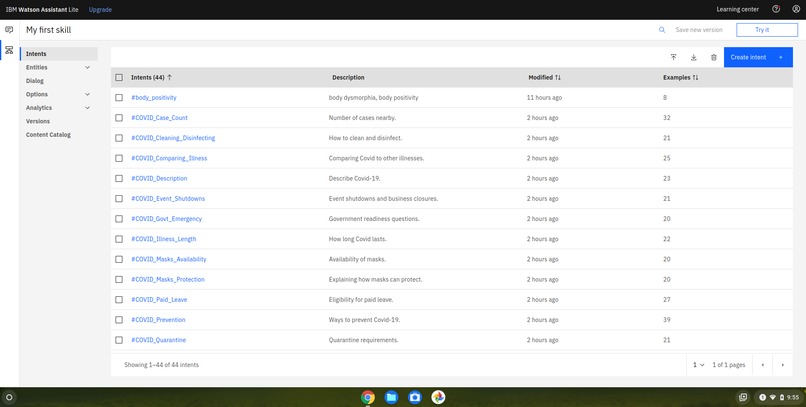The image size is (806, 407).
Task: Check the #COVID_Description checkbox
Action: (x=119, y=178)
